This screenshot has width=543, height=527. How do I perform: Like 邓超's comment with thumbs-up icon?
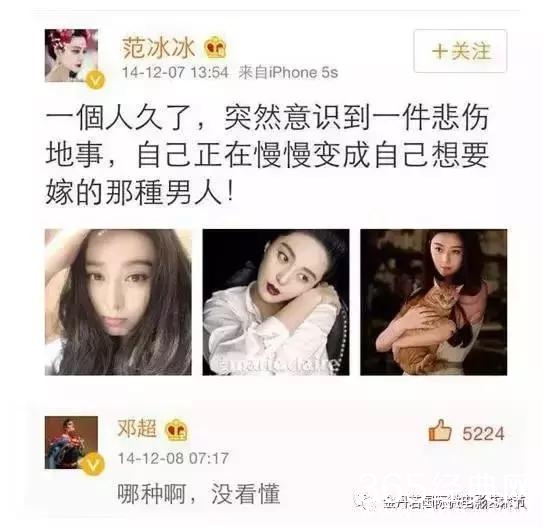(x=440, y=430)
